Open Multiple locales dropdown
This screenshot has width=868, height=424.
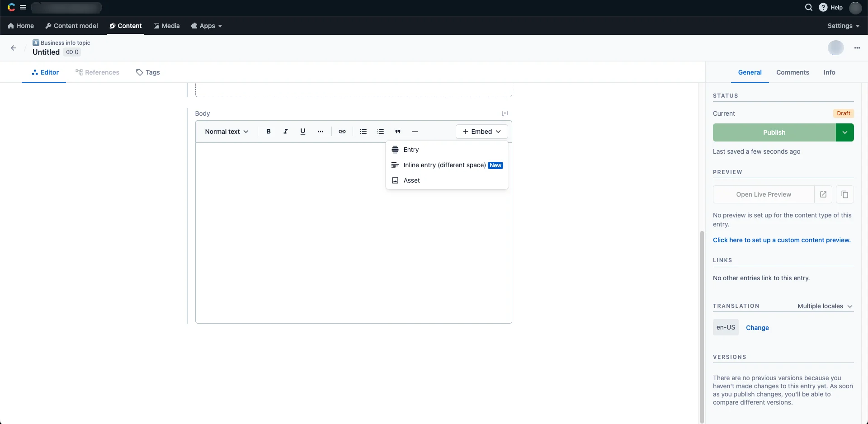click(x=825, y=306)
